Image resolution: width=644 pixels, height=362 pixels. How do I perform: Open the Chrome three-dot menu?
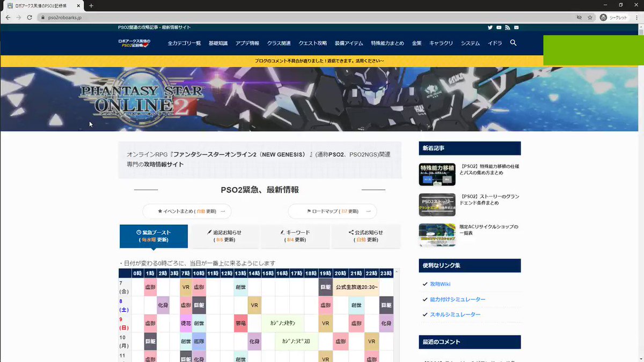pyautogui.click(x=636, y=17)
